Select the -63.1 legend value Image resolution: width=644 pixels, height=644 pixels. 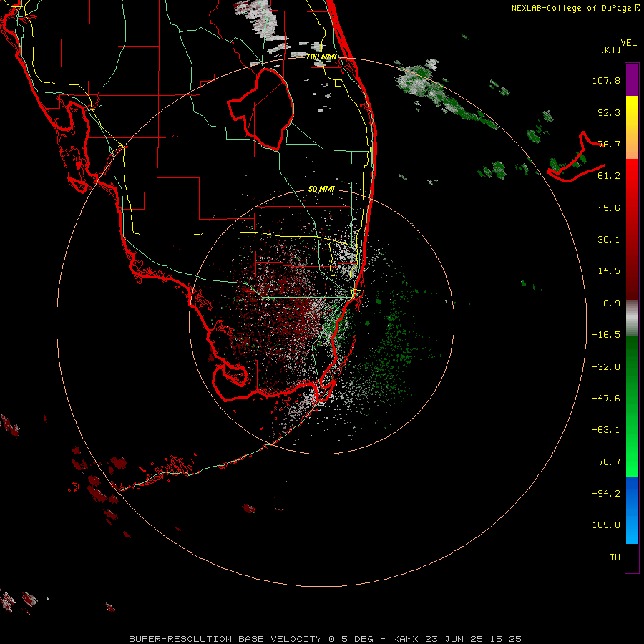pos(606,430)
